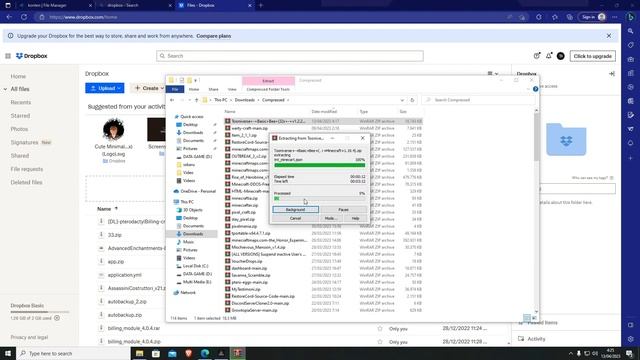The height and width of the screenshot is (360, 640).
Task: Open Edge browser on taskbar
Action: (205, 353)
